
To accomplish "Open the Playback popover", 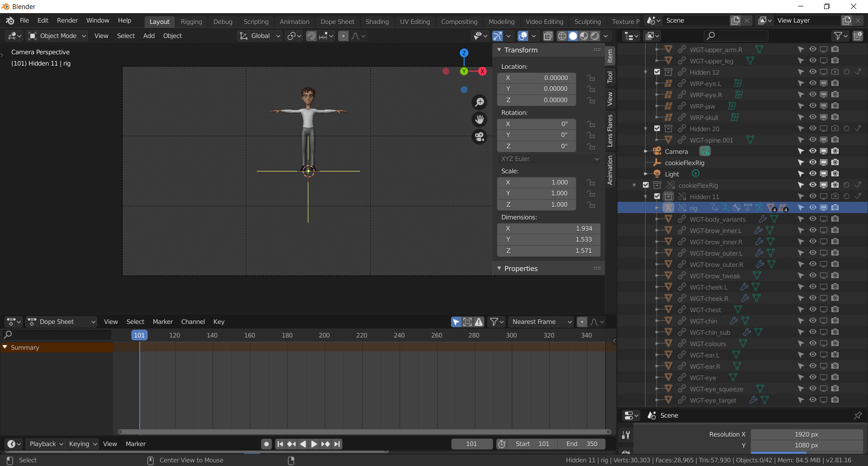I will point(45,444).
